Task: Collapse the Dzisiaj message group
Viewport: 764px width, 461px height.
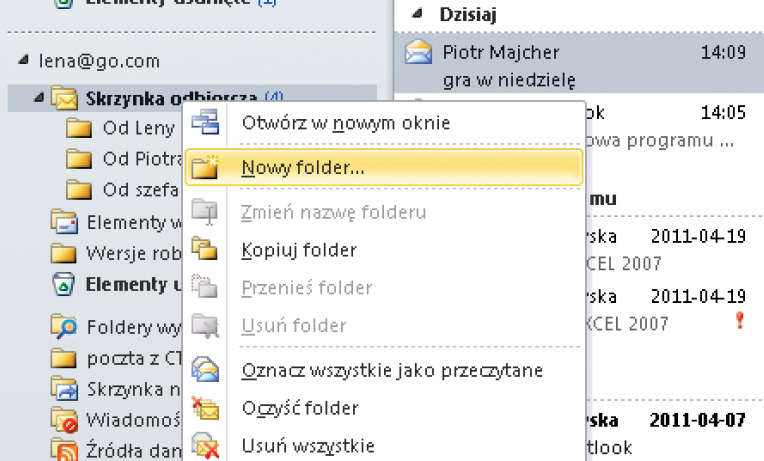Action: [x=417, y=15]
